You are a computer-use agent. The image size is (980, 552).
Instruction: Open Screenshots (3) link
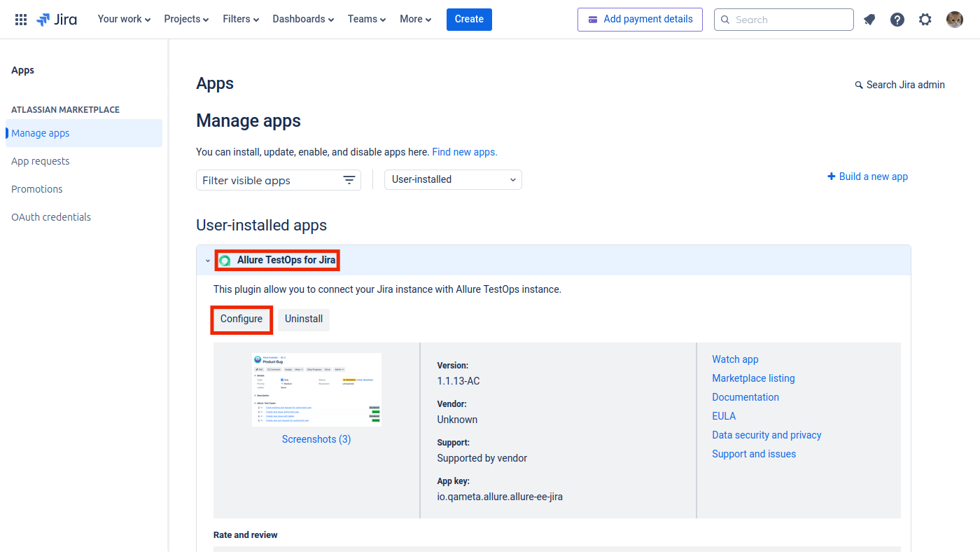click(x=316, y=439)
